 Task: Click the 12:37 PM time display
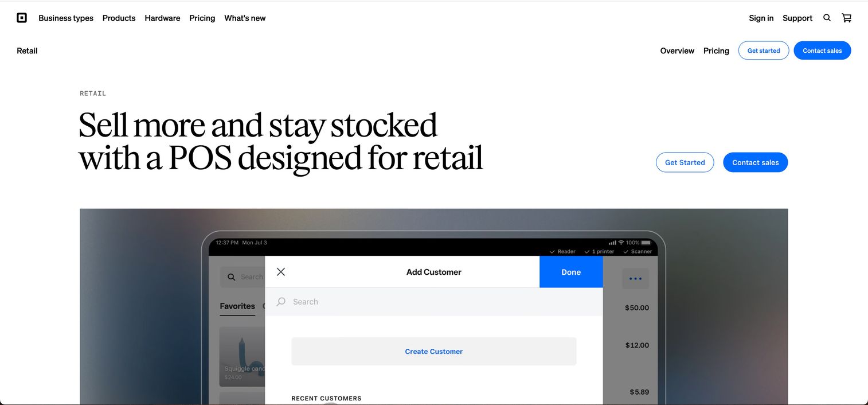point(227,243)
